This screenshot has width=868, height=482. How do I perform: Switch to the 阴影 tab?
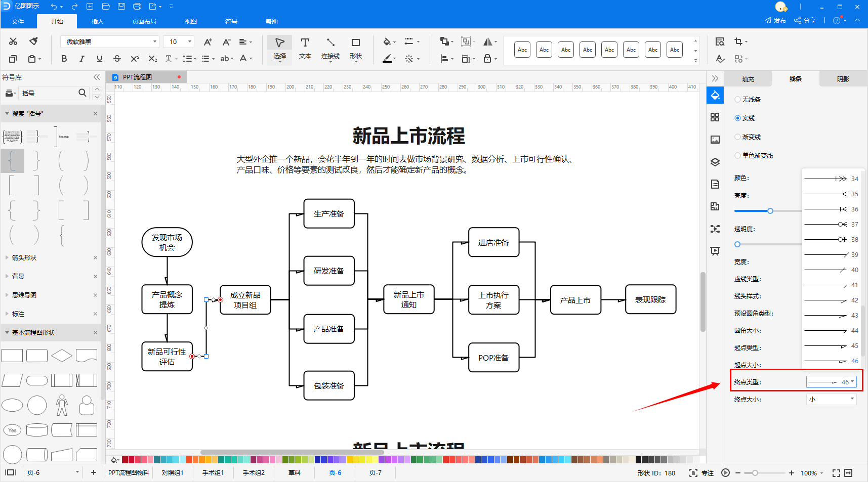(843, 79)
